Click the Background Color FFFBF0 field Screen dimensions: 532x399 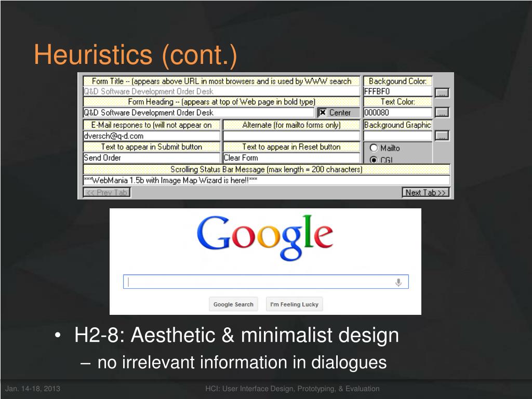[x=397, y=91]
